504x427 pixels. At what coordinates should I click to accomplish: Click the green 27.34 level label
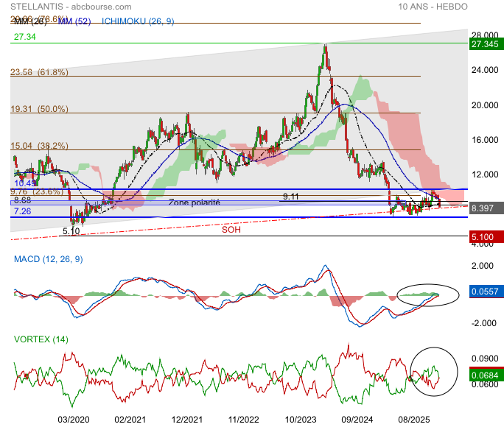point(25,37)
